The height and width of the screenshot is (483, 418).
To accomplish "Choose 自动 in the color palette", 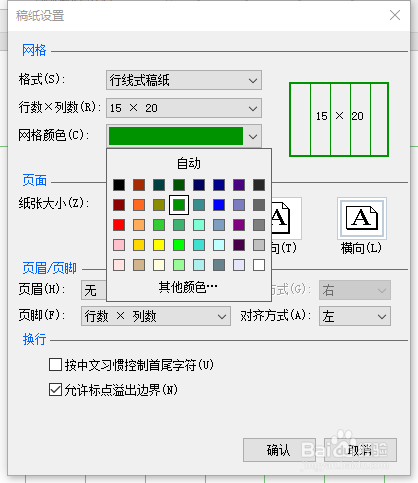I will (x=189, y=164).
